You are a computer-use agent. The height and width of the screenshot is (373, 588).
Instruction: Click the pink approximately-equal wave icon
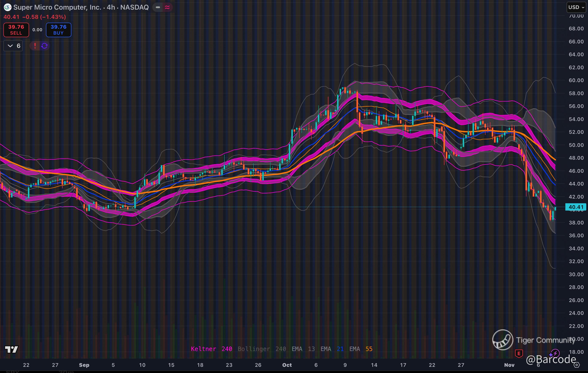(x=168, y=7)
